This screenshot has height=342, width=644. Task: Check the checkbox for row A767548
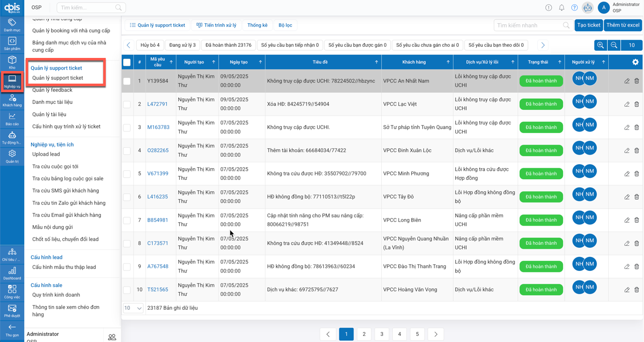pos(127,266)
